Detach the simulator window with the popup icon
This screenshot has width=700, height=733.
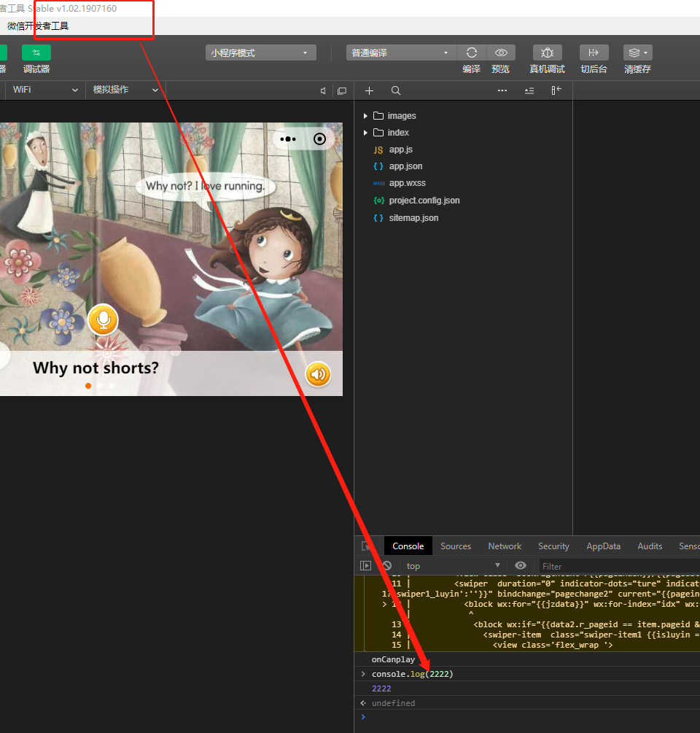tap(342, 90)
